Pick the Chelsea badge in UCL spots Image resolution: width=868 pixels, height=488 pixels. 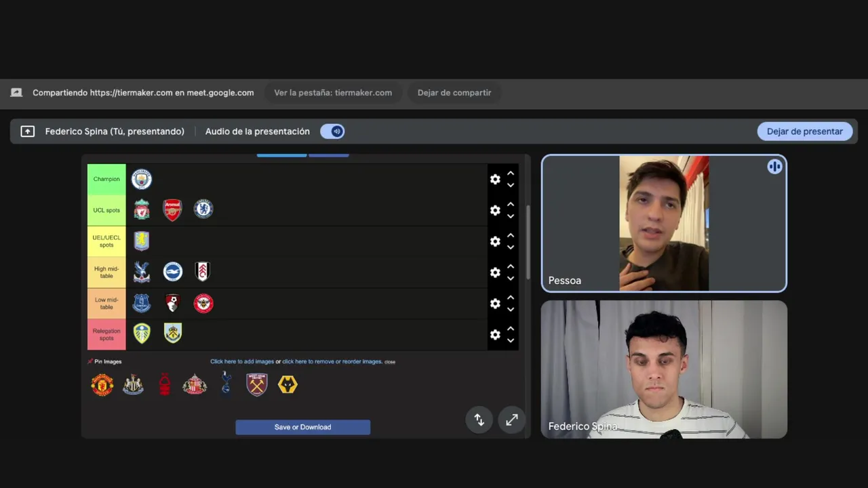203,209
